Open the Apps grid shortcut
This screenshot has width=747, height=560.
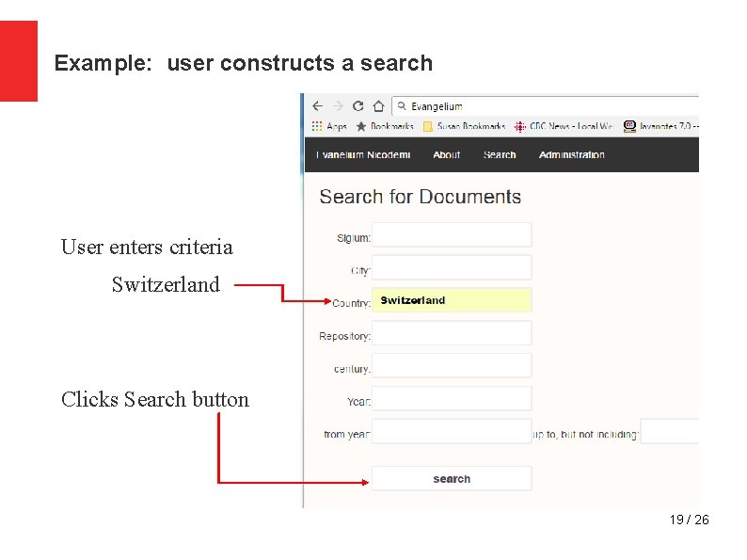329,126
